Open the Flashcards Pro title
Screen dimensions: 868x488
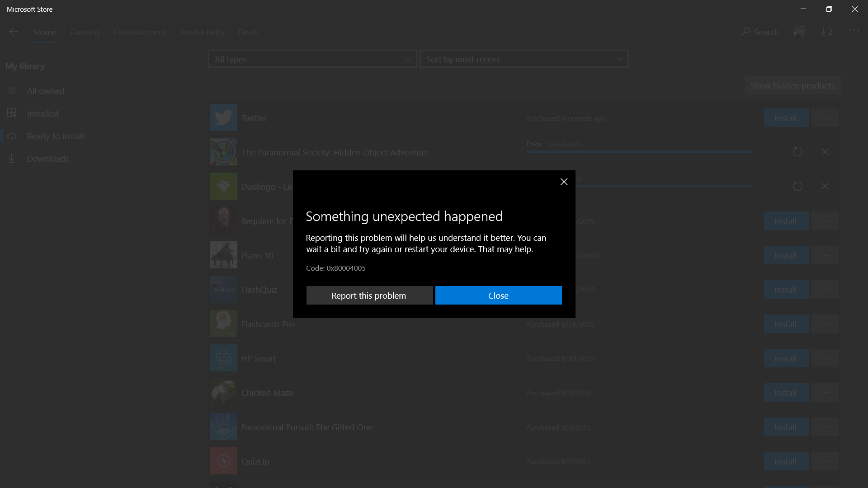[268, 324]
